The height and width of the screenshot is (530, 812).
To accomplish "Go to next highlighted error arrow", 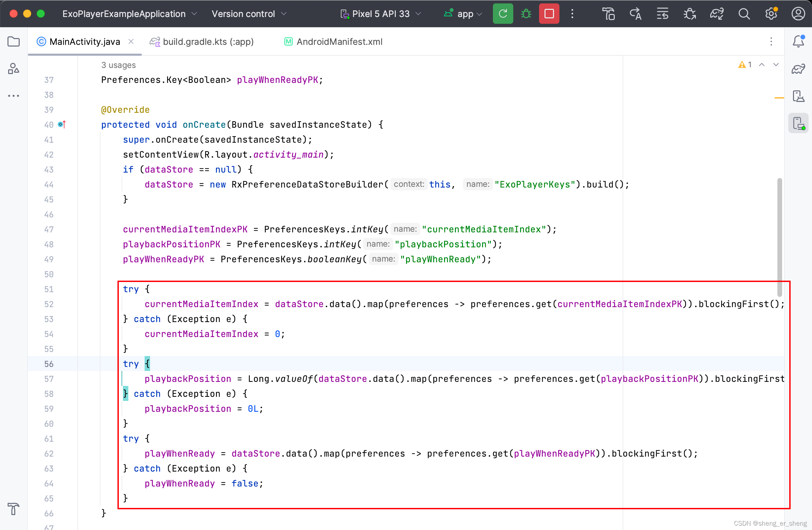I will pyautogui.click(x=776, y=65).
